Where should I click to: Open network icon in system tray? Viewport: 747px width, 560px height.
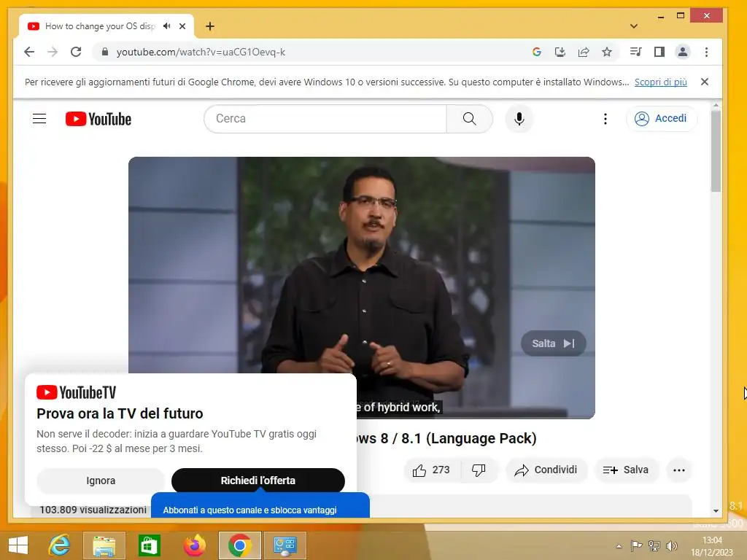point(654,545)
